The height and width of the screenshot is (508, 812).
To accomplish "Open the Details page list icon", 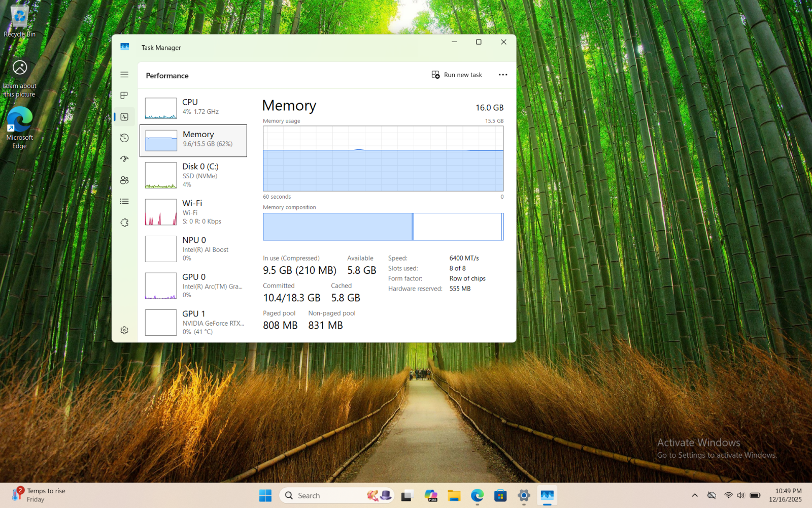I will coord(124,202).
